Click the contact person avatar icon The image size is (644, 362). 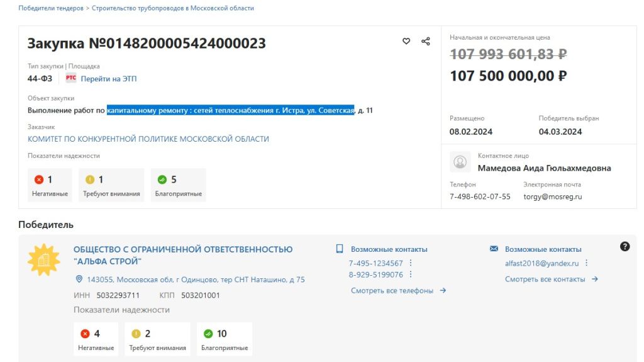[460, 162]
